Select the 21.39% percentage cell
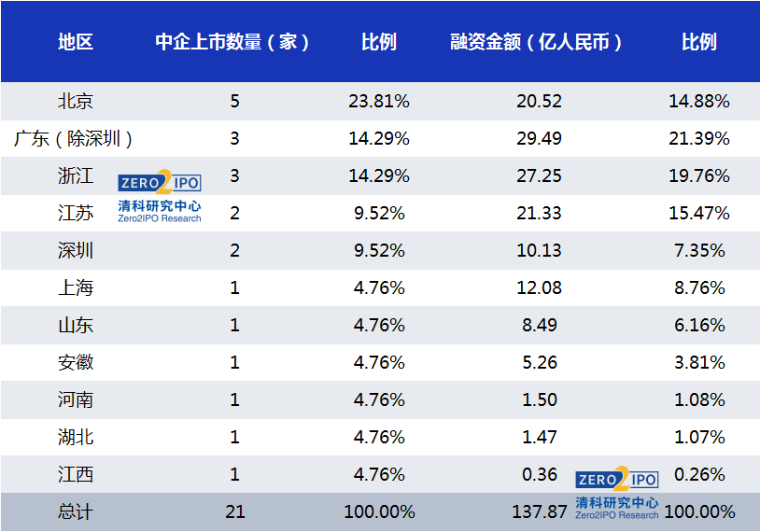The height and width of the screenshot is (532, 760). coord(698,138)
